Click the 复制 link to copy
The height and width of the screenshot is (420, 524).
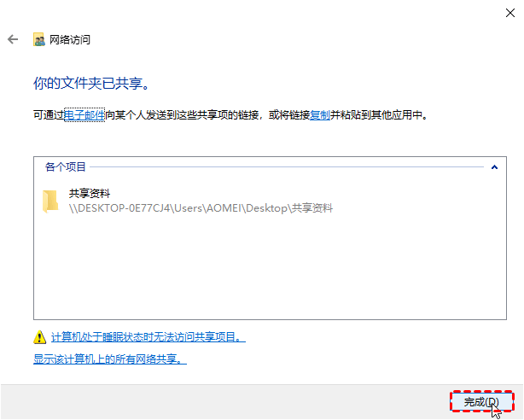[x=320, y=115]
